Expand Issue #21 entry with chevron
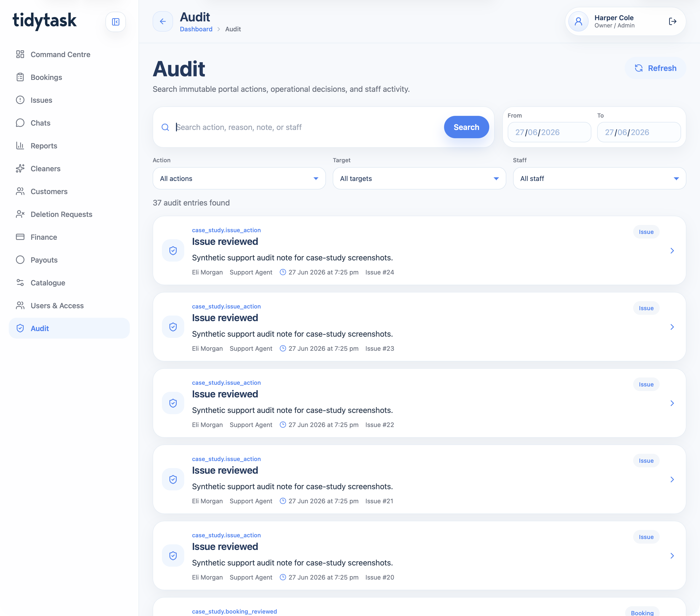The width and height of the screenshot is (700, 616). tap(672, 479)
